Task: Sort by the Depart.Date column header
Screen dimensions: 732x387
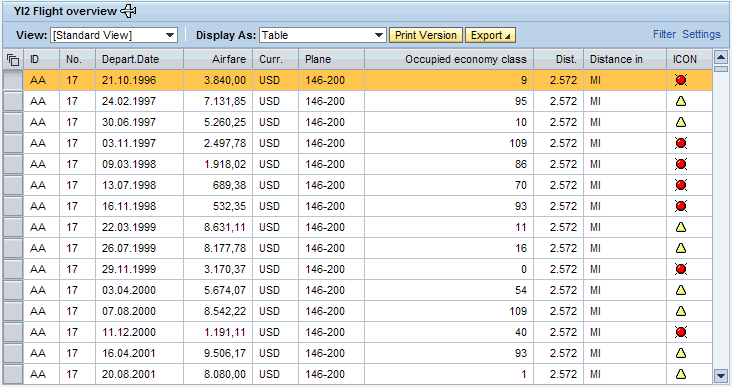Action: coord(140,59)
